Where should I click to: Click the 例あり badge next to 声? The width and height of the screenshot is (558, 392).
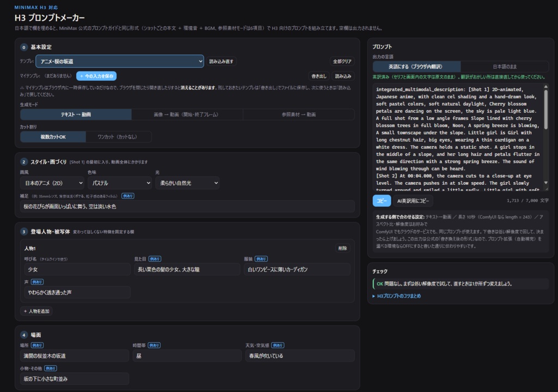(37, 282)
